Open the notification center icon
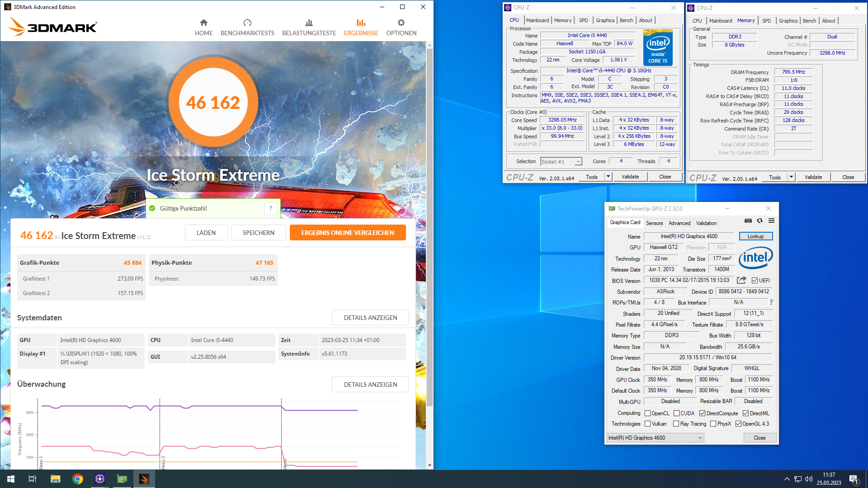The image size is (868, 488). point(854,479)
